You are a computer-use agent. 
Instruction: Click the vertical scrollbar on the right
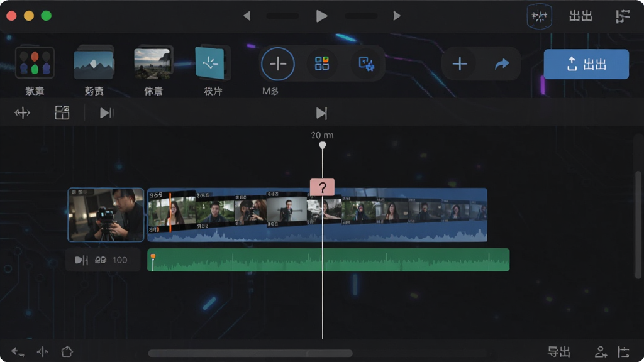(x=638, y=225)
